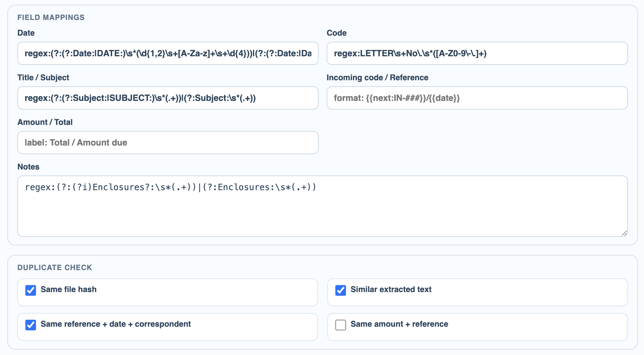Click the Similar extracted text label

(391, 289)
